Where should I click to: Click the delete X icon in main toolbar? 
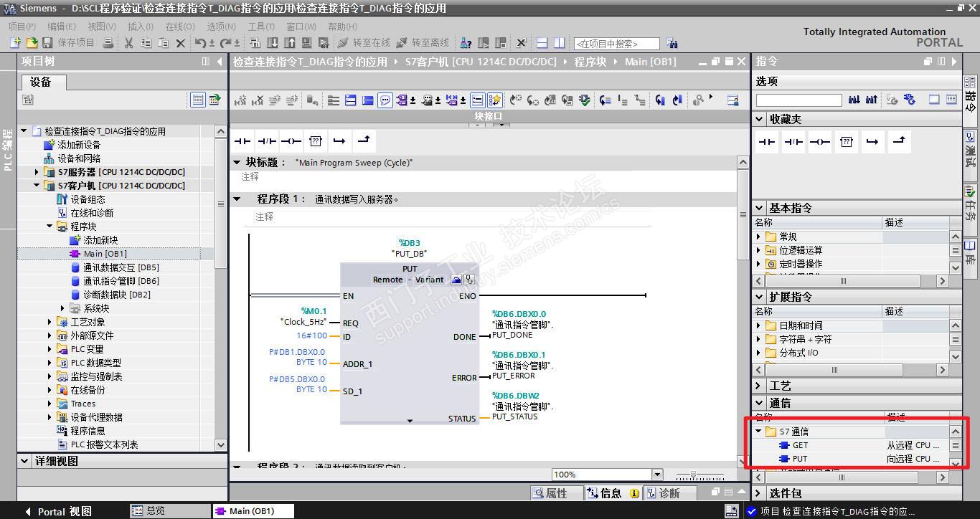click(x=181, y=43)
